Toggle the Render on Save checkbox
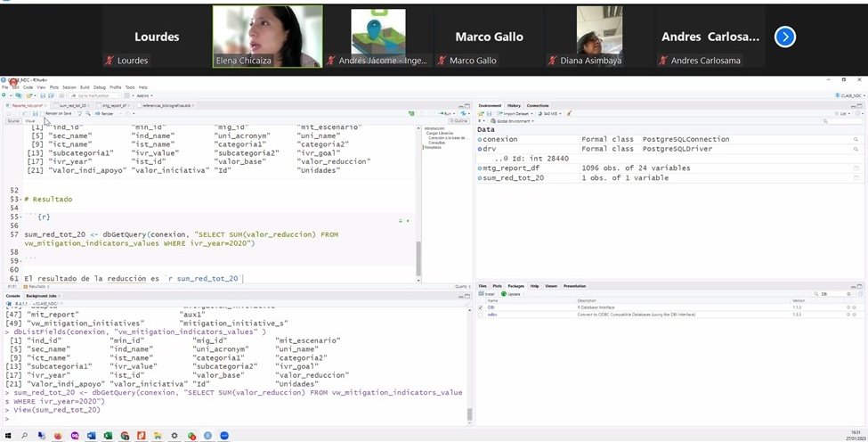This screenshot has height=442, width=868. coord(43,113)
